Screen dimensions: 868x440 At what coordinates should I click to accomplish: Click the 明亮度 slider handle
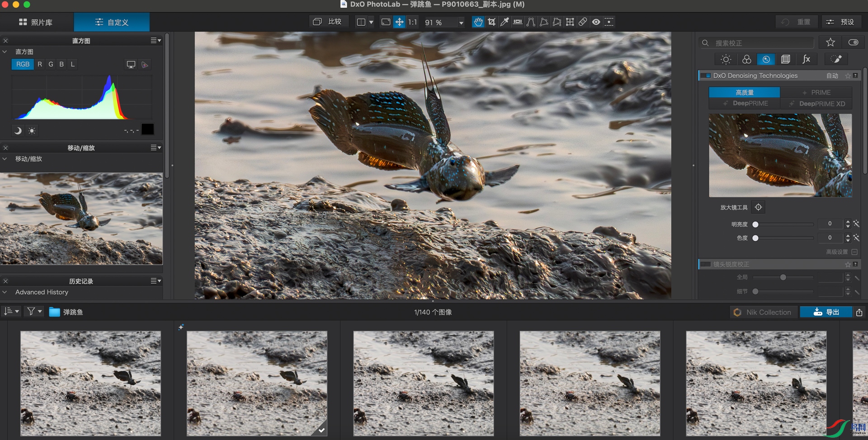click(x=755, y=225)
